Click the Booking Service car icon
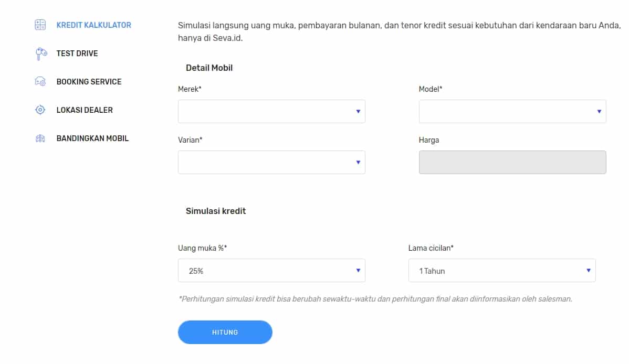 coord(40,82)
